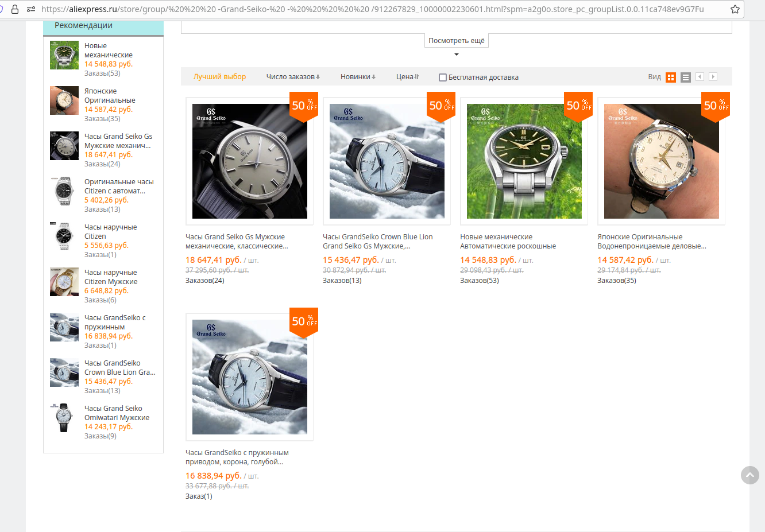
Task: Open Grand Seiko Omiwatari thumbnail in sidebar
Action: (x=64, y=418)
